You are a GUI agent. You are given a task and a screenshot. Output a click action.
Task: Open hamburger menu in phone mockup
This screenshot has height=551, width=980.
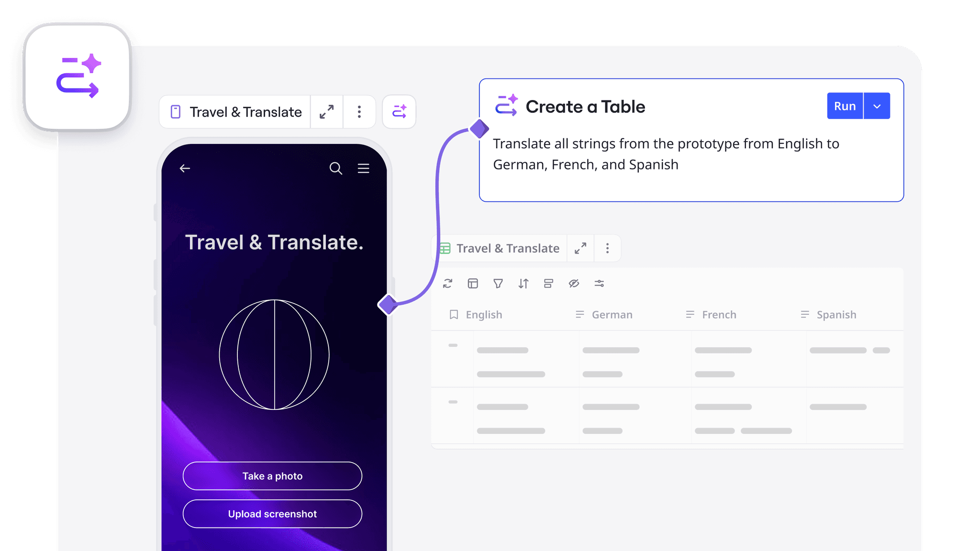click(364, 168)
